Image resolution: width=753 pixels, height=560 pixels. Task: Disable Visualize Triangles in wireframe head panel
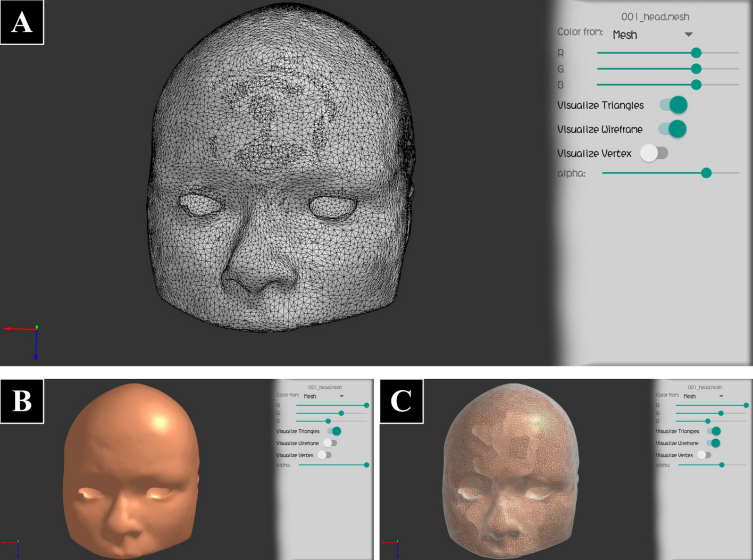coord(673,105)
